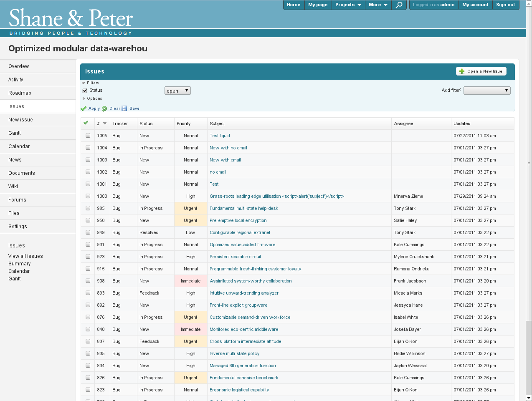Click the search magnifier icon
This screenshot has width=532, height=401.
[399, 5]
